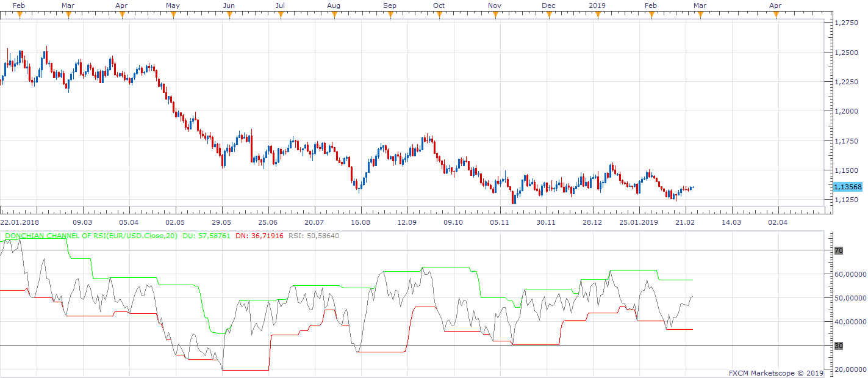Click the orange marker under May

pyautogui.click(x=173, y=15)
